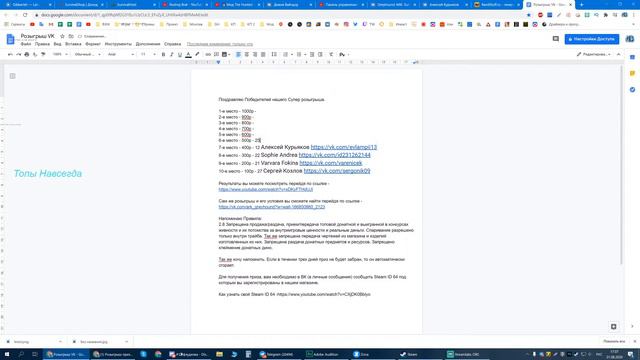The image size is (640, 360).
Task: Click the last edit history link
Action: pos(220,44)
